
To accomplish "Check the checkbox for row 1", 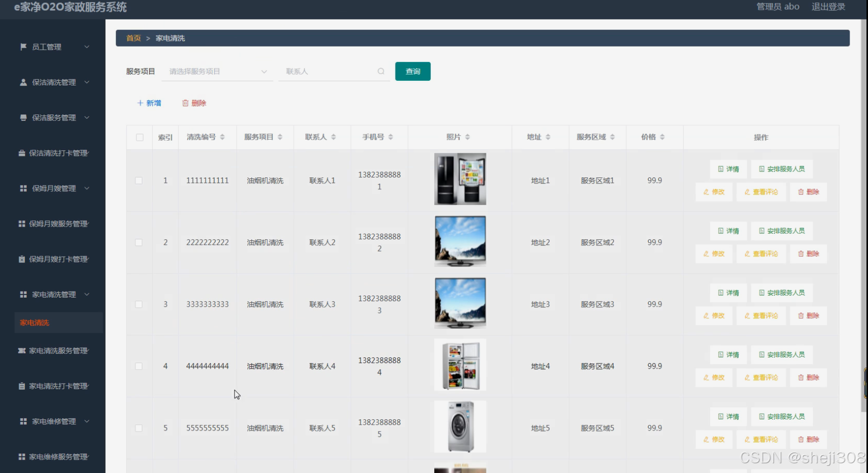I will click(138, 180).
